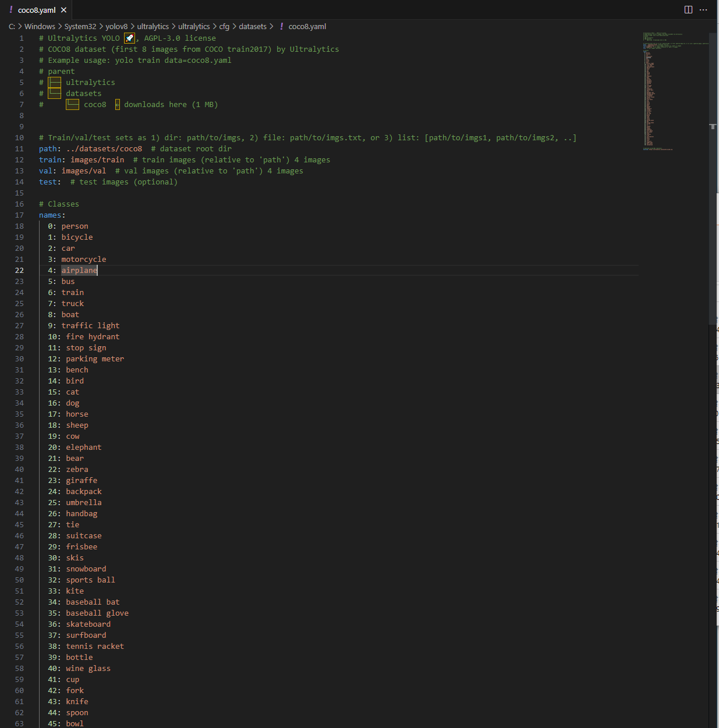Click the 'motorcycle' class name

pos(84,260)
